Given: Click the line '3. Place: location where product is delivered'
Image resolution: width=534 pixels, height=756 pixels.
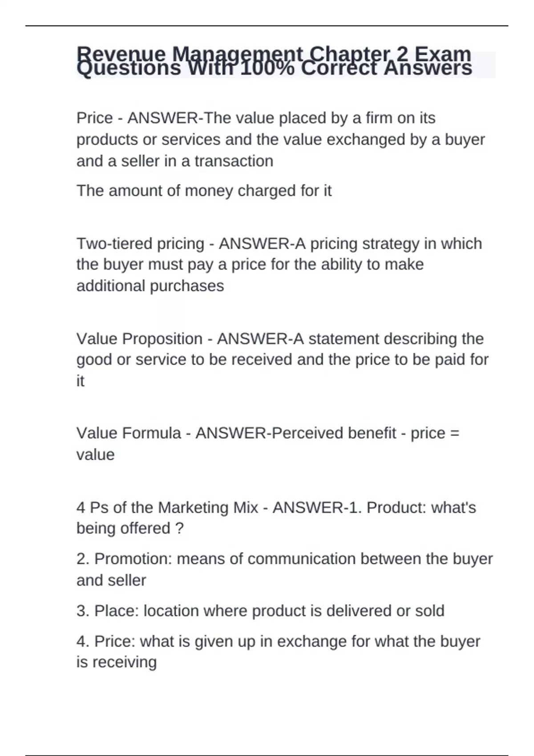Looking at the screenshot, I should 260,611.
